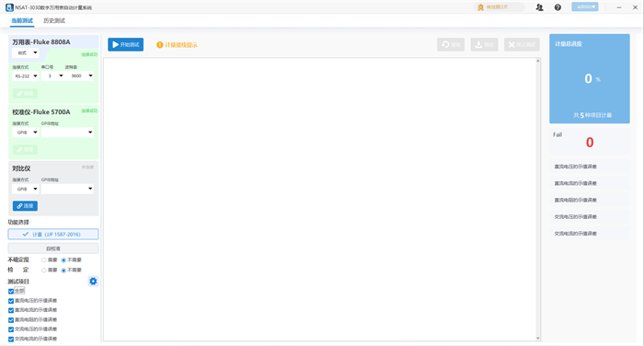Open the serial port number 3 dropdown
The image size is (644, 346).
click(53, 76)
